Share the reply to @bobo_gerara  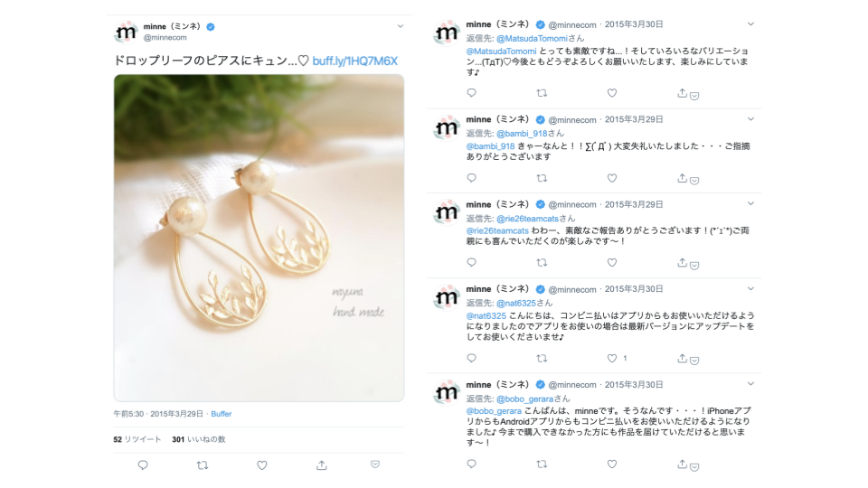coord(682,465)
